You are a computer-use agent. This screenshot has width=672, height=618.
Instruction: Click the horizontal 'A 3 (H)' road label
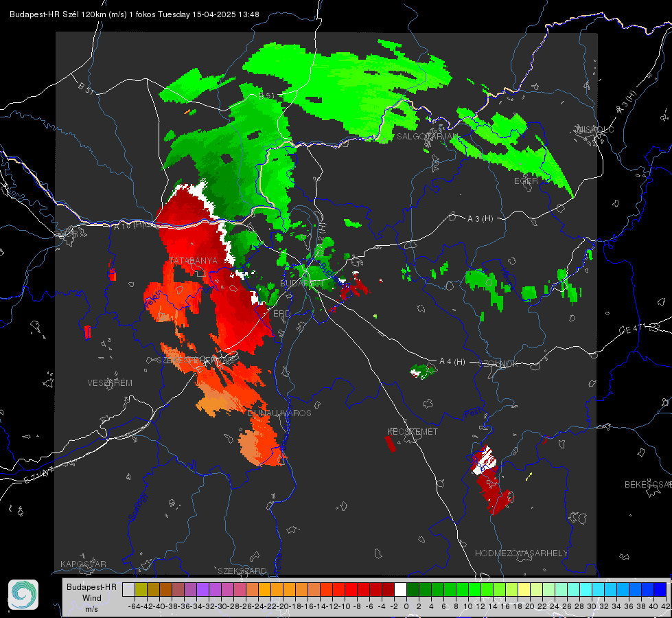point(480,219)
